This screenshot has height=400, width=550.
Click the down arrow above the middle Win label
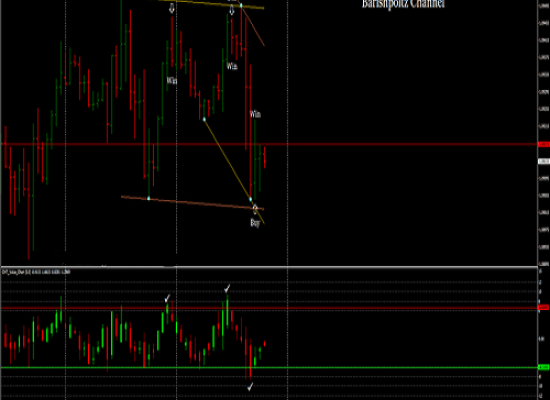[232, 11]
